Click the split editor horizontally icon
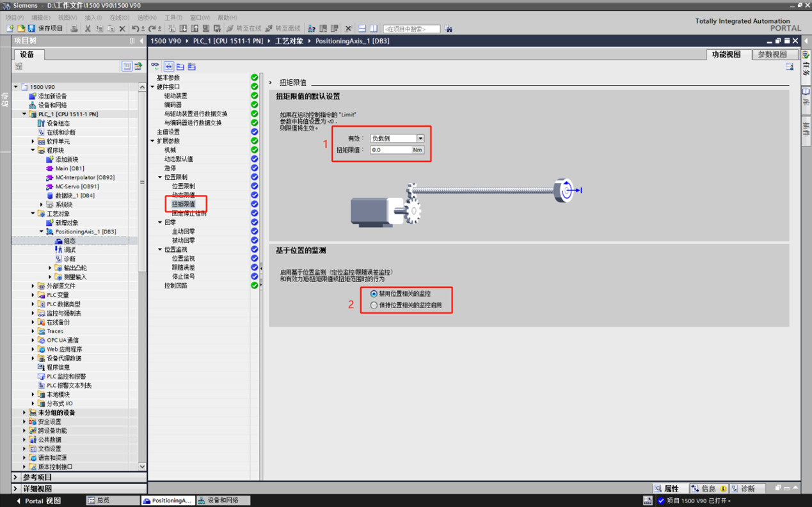 (362, 29)
